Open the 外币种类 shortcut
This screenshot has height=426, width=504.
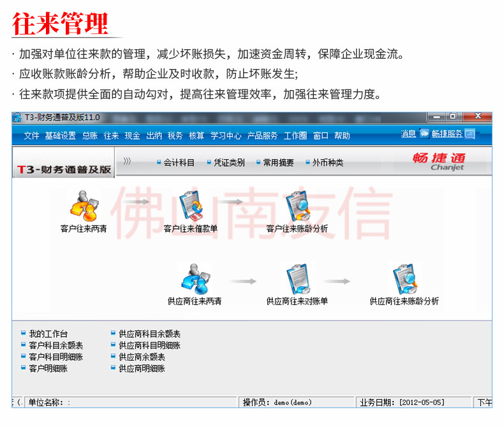click(325, 163)
